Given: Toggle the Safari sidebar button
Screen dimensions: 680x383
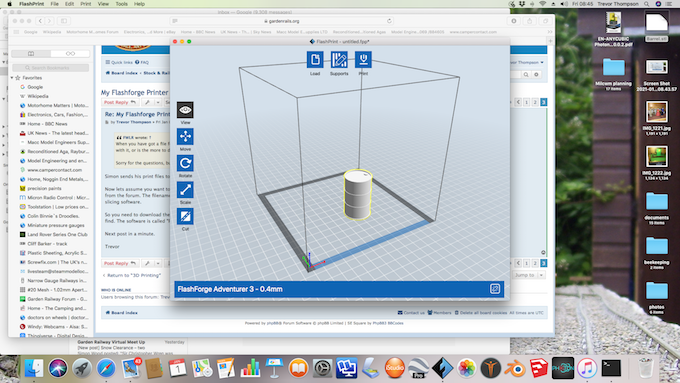Looking at the screenshot, I should coord(64,21).
